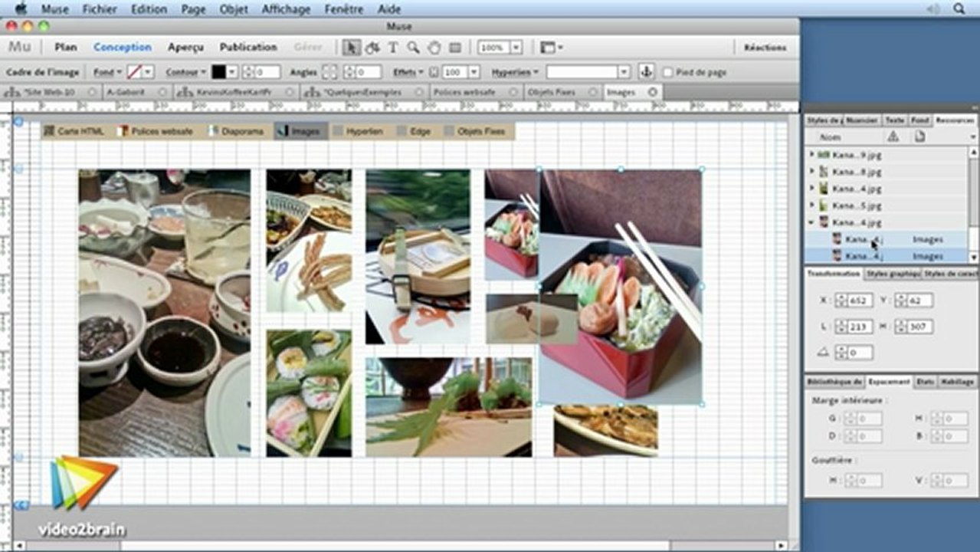Viewport: 980px width, 552px height.
Task: Close the A-Gabarit document tab
Action: 162,92
